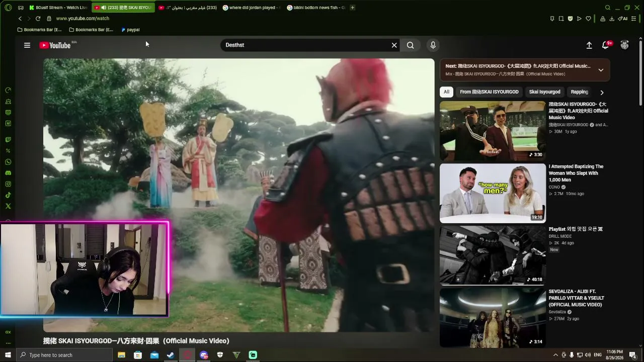The width and height of the screenshot is (644, 362).
Task: Click the Windows taskbar search box
Action: point(64,355)
